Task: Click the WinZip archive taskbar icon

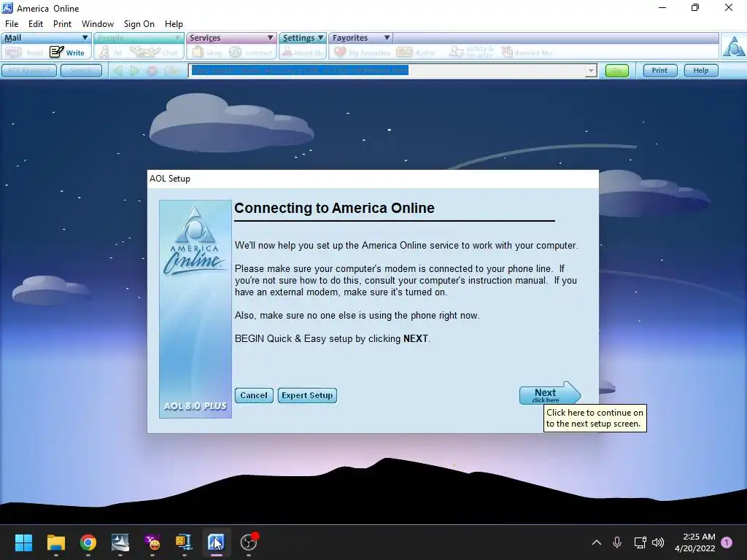Action: click(183, 542)
